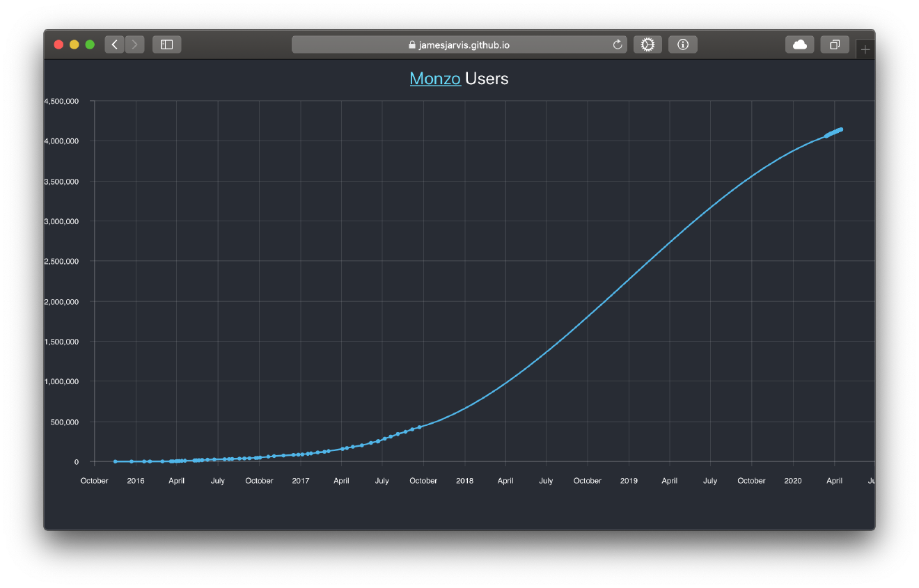919x588 pixels.
Task: Select the last data point on the line
Action: pos(841,129)
